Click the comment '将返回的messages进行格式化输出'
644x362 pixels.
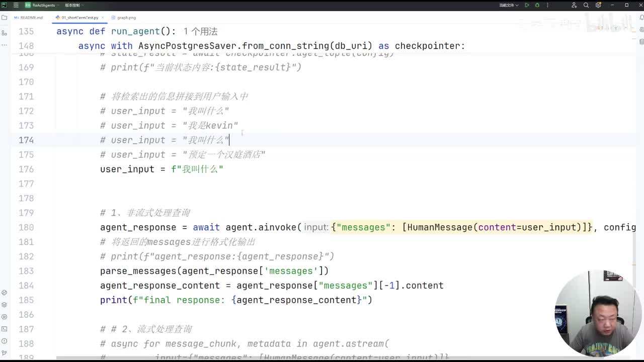coord(178,242)
